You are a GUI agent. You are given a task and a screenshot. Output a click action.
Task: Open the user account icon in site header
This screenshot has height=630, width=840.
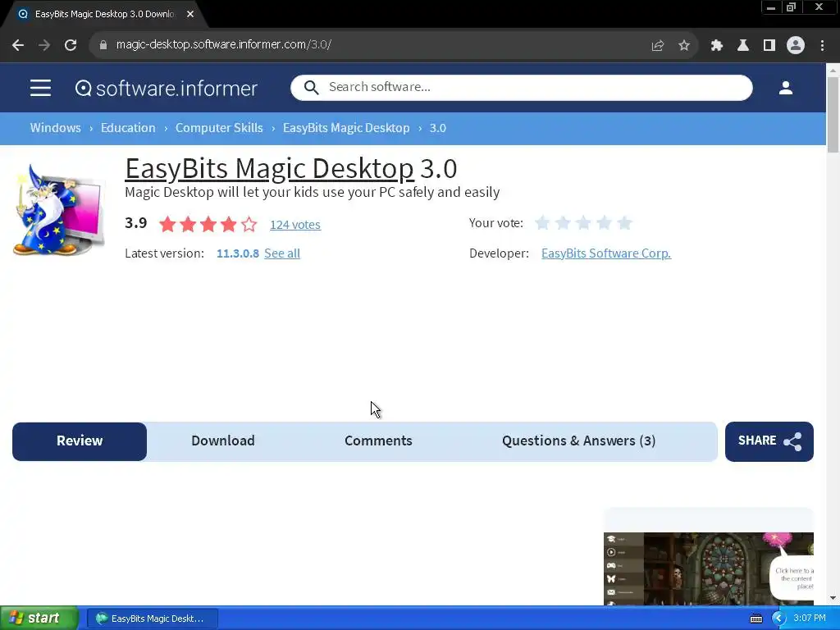[x=785, y=88]
